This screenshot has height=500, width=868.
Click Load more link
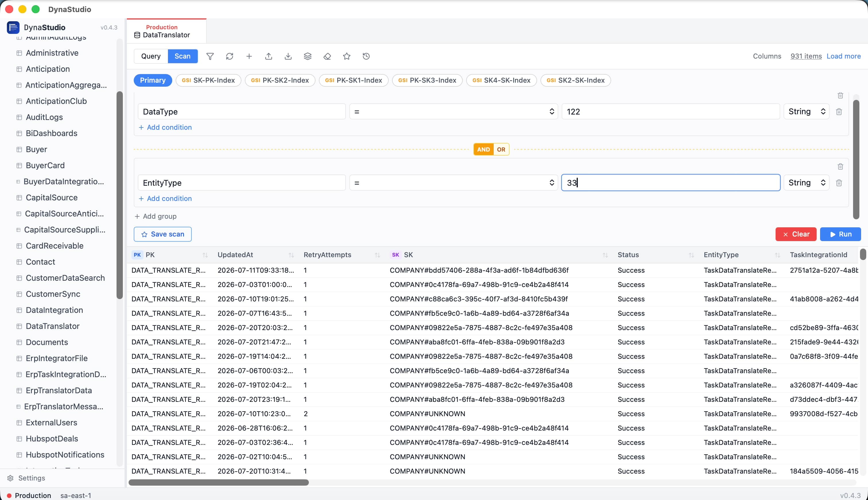pos(843,56)
